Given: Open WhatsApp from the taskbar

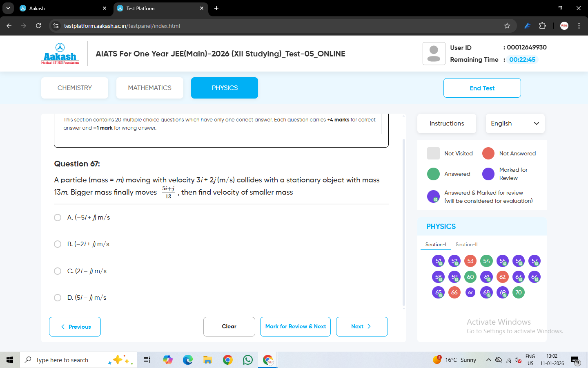Looking at the screenshot, I should [248, 360].
